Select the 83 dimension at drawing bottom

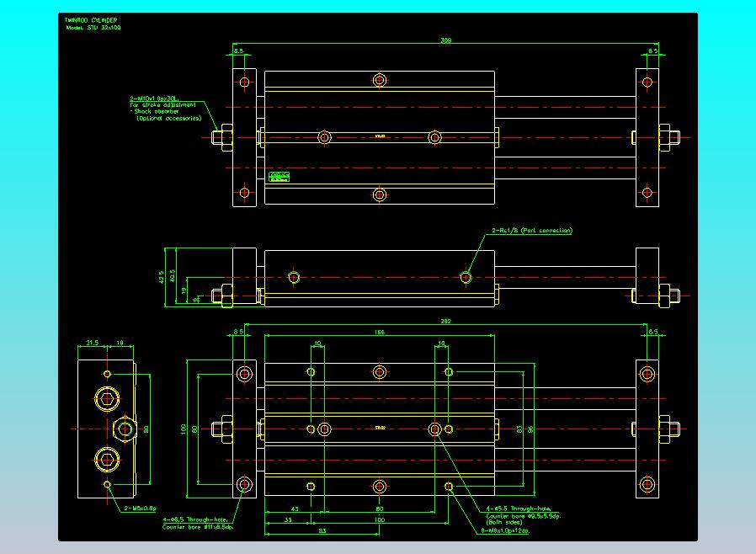pos(322,530)
